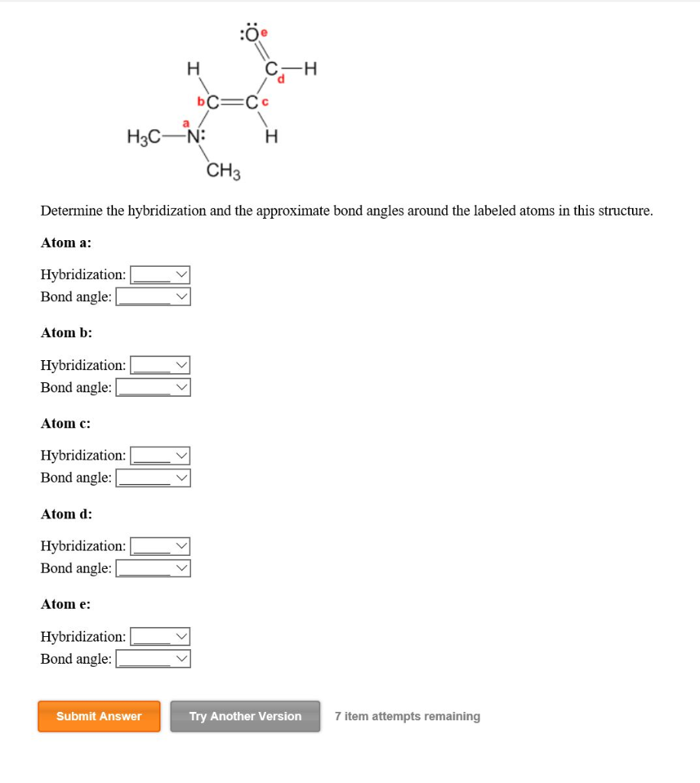Open the Hybridization dropdown for Atom a
700x783 pixels.
[x=158, y=274]
